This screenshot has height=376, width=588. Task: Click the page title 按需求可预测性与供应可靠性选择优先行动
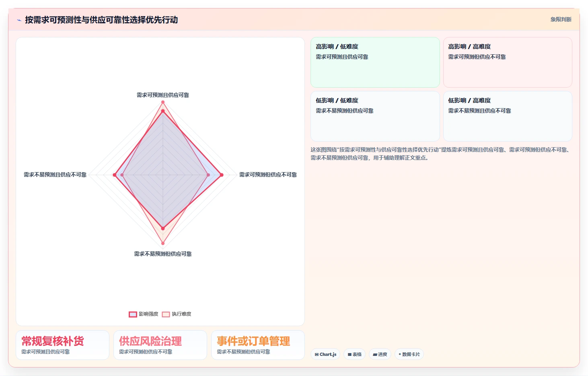pos(101,20)
